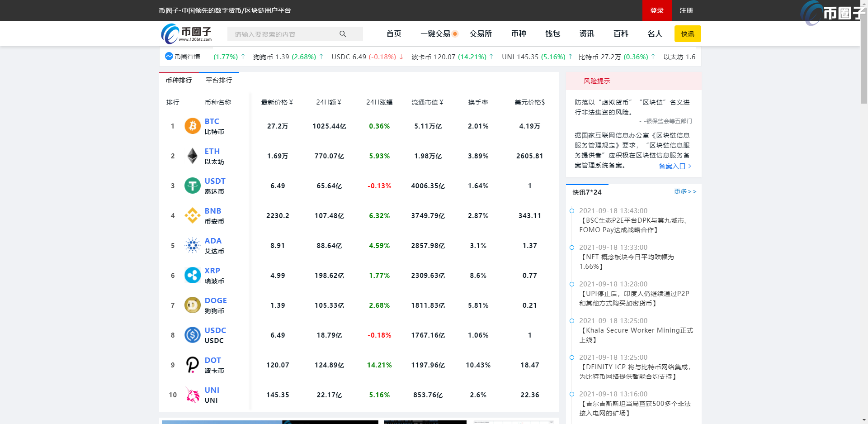Viewport: 868px width, 424px height.
Task: Open 百科 navigation item
Action: click(x=621, y=34)
